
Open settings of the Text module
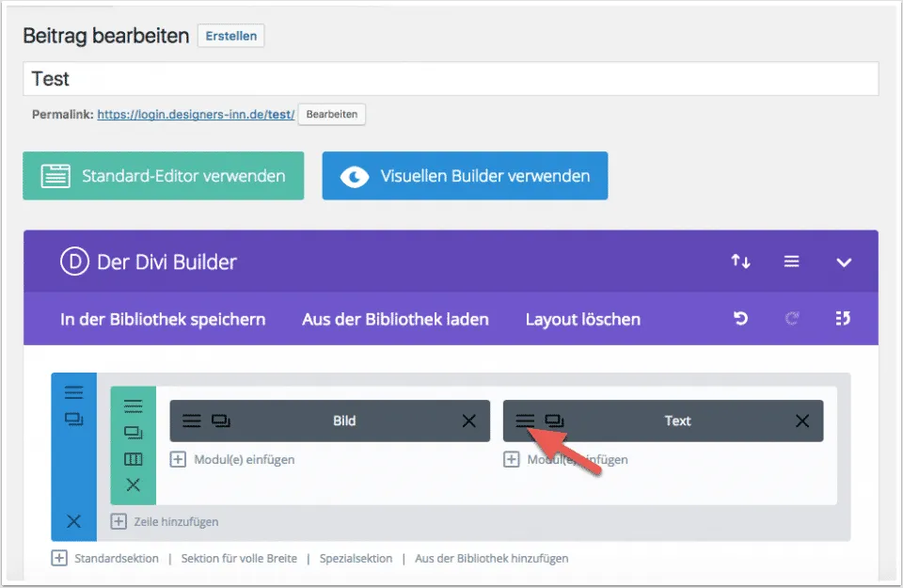point(525,421)
